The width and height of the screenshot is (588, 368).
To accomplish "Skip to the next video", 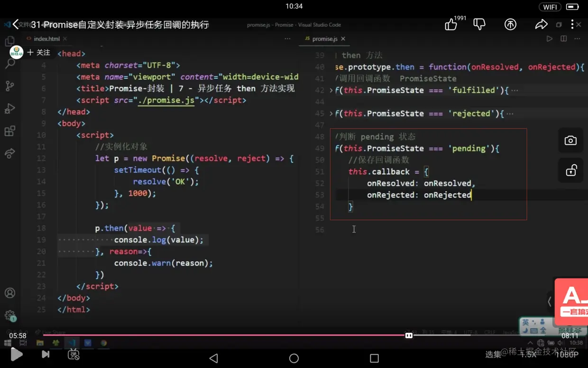I will pos(46,354).
